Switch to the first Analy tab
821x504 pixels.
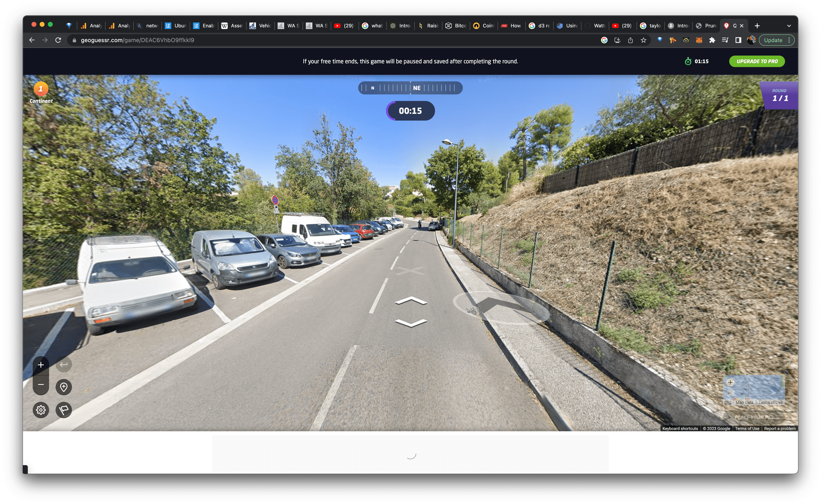[91, 26]
